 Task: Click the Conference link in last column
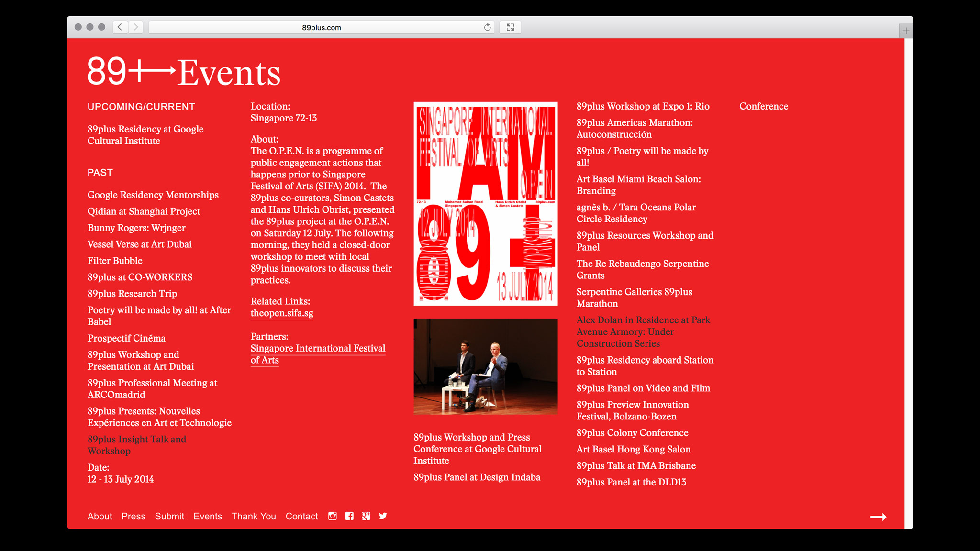point(764,106)
